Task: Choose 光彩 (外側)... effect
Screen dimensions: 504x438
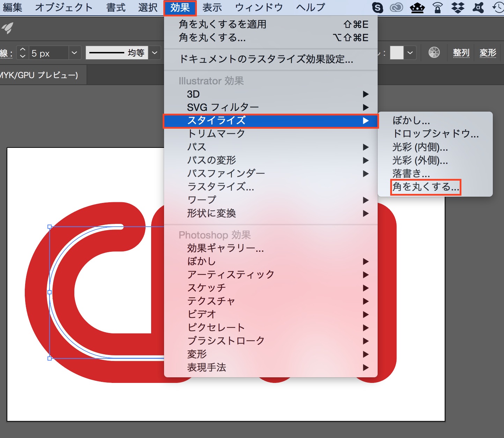Action: tap(435, 160)
